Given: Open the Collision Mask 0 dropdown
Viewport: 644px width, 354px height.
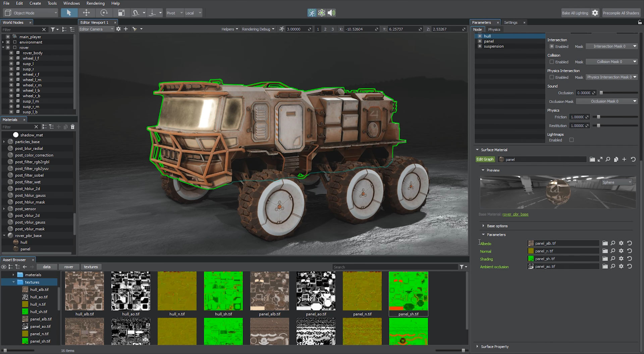Looking at the screenshot, I should [612, 62].
